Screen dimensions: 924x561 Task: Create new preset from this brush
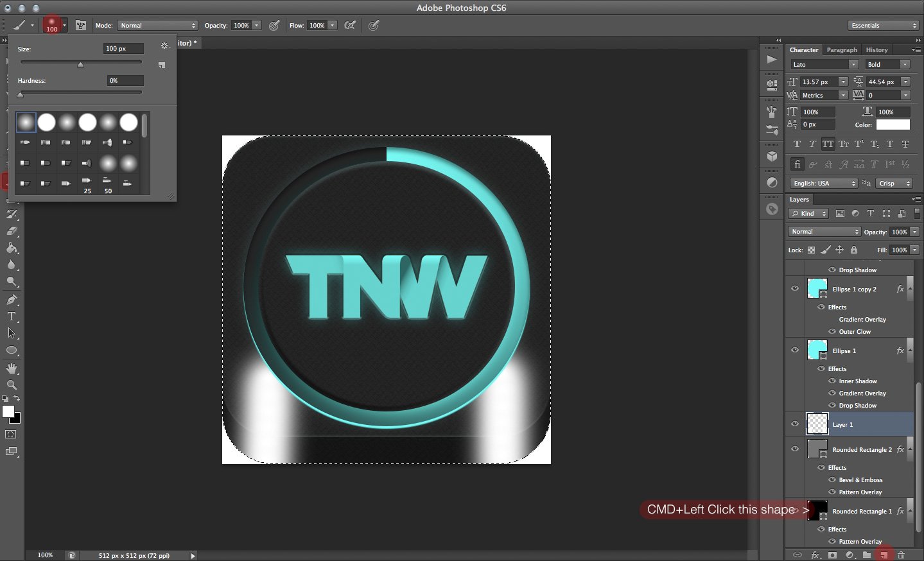pyautogui.click(x=162, y=65)
